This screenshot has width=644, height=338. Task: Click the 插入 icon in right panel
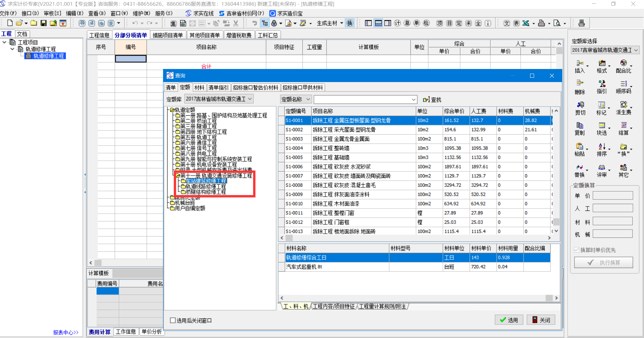click(x=580, y=67)
